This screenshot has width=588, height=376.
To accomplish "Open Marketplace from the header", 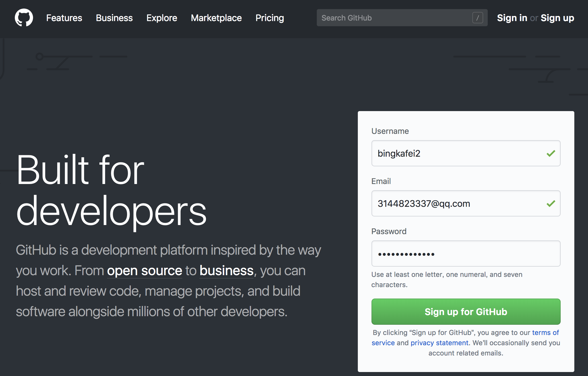I will tap(216, 18).
